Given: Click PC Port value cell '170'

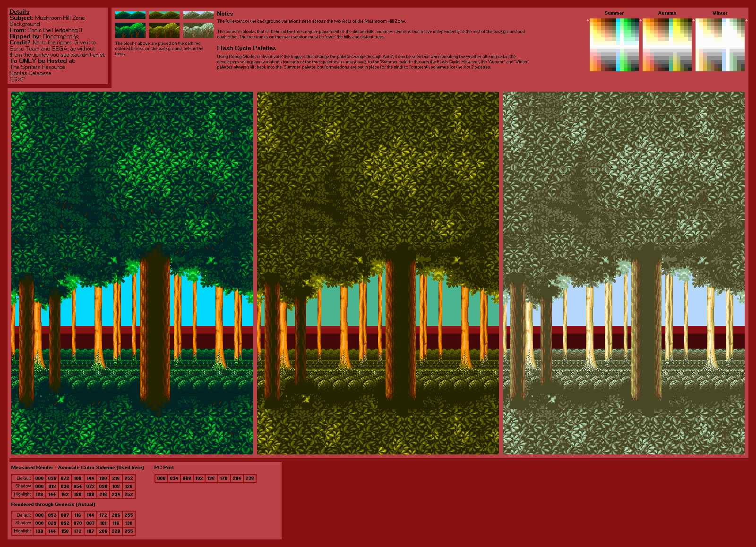Looking at the screenshot, I should (x=223, y=479).
